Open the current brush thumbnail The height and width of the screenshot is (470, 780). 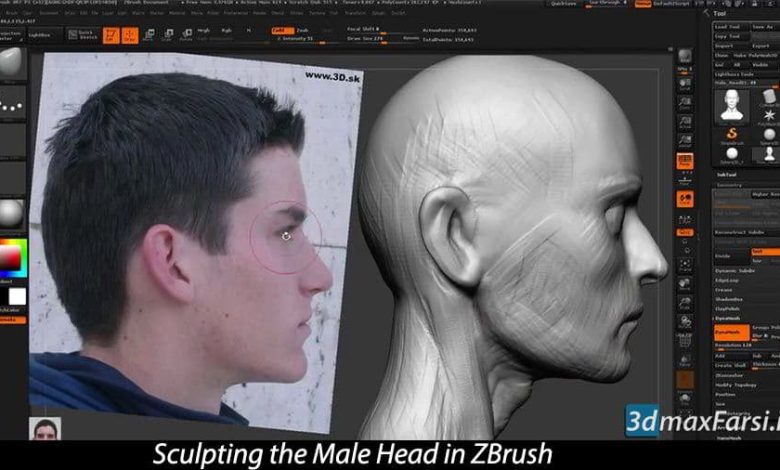point(11,63)
